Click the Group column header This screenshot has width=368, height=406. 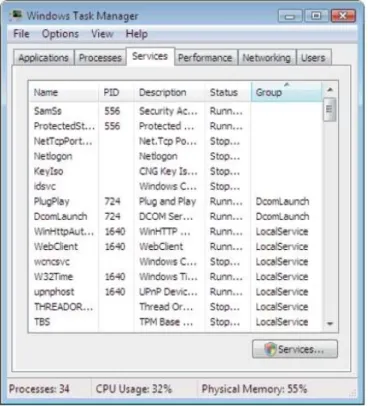(287, 92)
